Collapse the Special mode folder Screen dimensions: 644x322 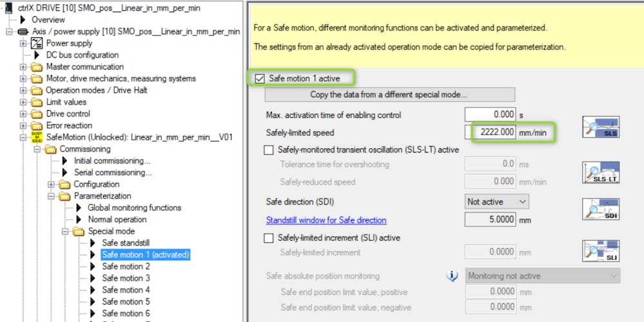point(65,231)
